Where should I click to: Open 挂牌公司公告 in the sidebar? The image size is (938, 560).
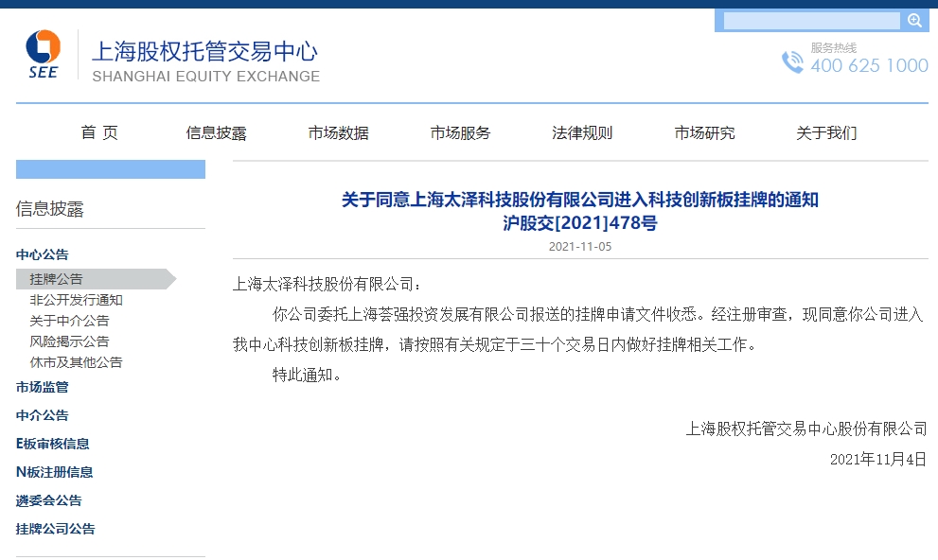[56, 529]
